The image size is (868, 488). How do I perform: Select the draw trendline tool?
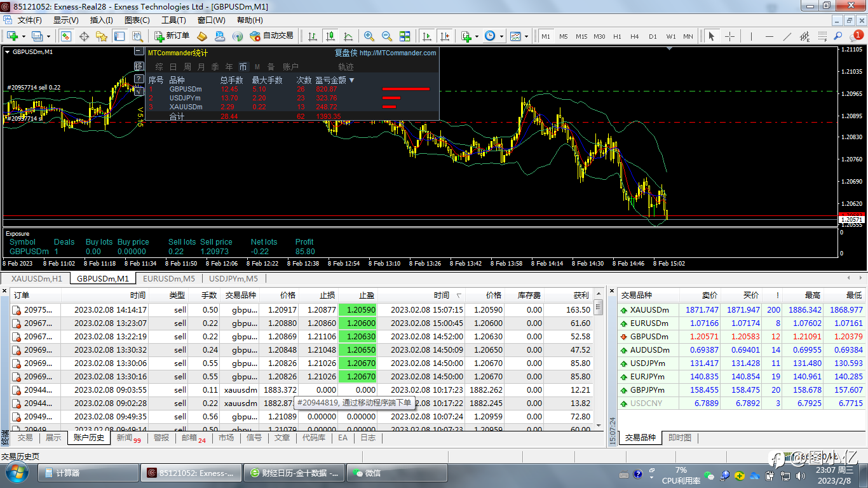[787, 36]
